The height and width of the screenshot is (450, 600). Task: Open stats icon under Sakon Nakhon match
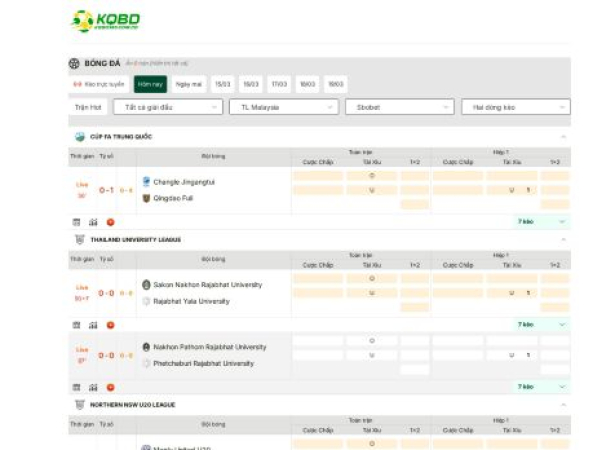93,325
